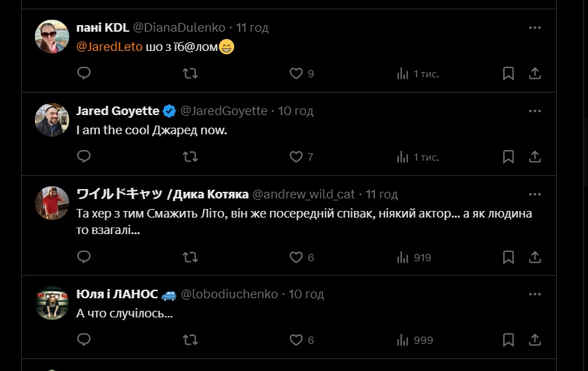Open пані KDL's profile avatar
This screenshot has width=588, height=371.
coord(52,36)
